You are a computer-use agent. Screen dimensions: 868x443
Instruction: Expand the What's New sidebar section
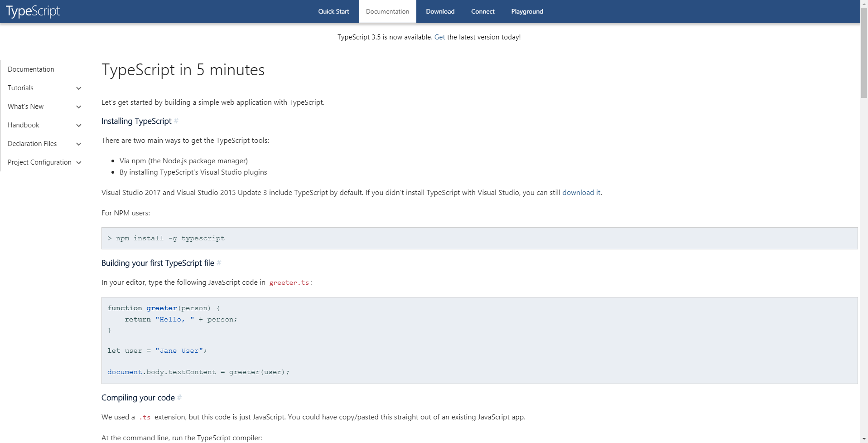point(78,107)
